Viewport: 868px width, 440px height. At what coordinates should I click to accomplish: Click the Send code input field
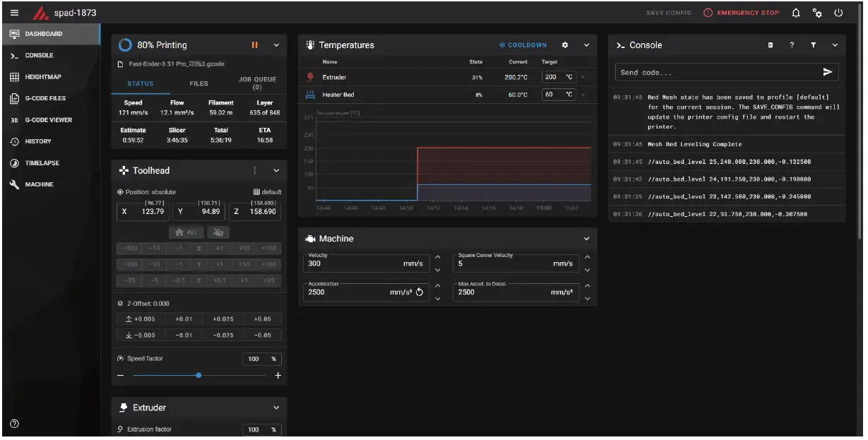(x=706, y=71)
